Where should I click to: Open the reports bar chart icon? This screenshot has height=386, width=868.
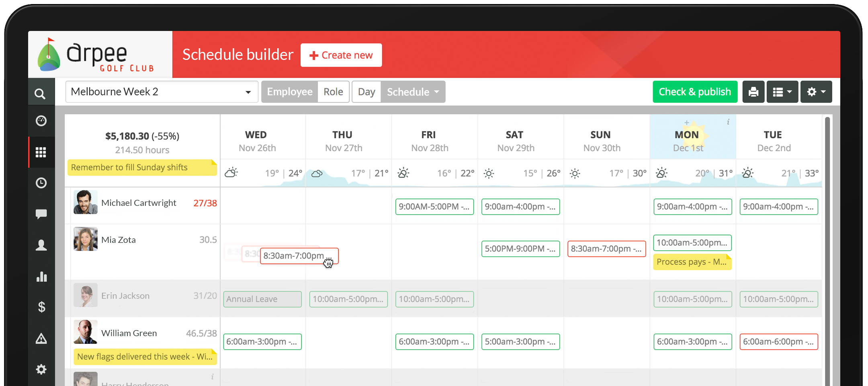[41, 276]
